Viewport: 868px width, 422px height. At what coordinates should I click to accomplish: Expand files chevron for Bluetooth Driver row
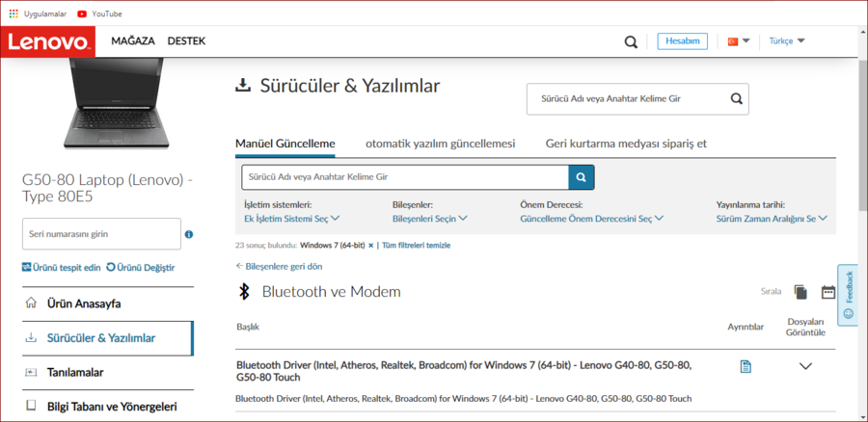(x=805, y=366)
